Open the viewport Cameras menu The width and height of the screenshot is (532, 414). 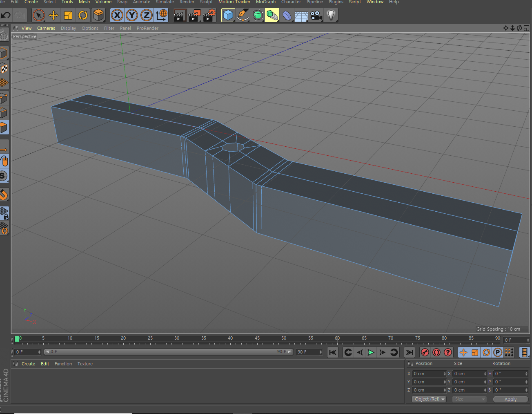pyautogui.click(x=46, y=28)
